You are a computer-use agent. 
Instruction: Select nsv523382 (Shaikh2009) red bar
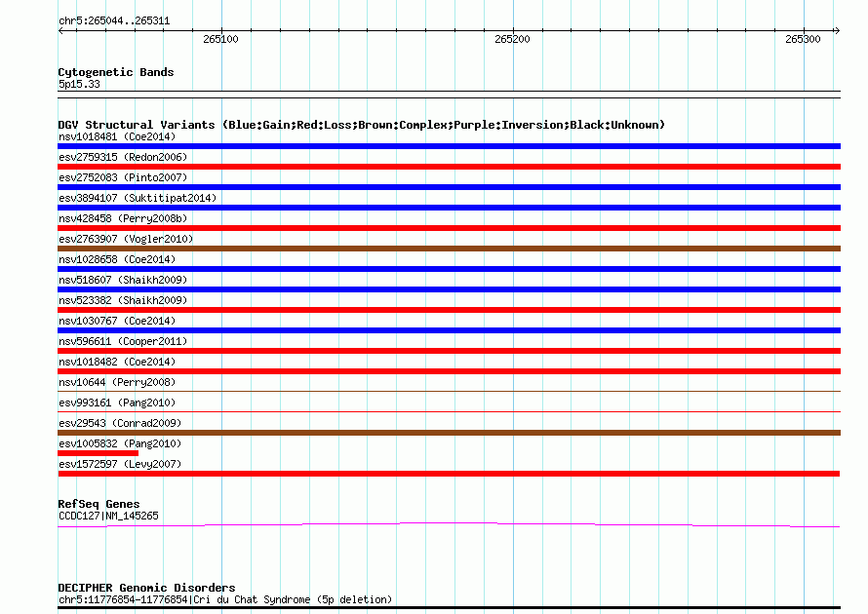coord(449,310)
